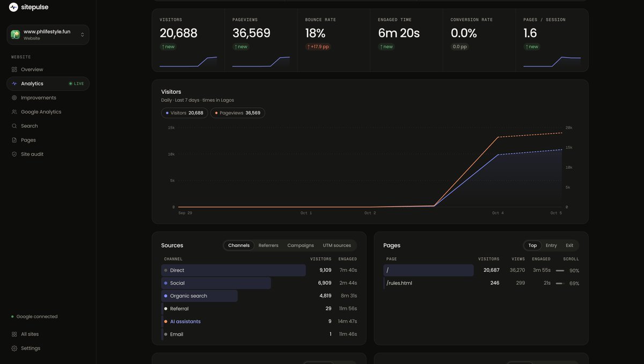This screenshot has height=364, width=644.
Task: Open the Overview section
Action: [x=48, y=70]
